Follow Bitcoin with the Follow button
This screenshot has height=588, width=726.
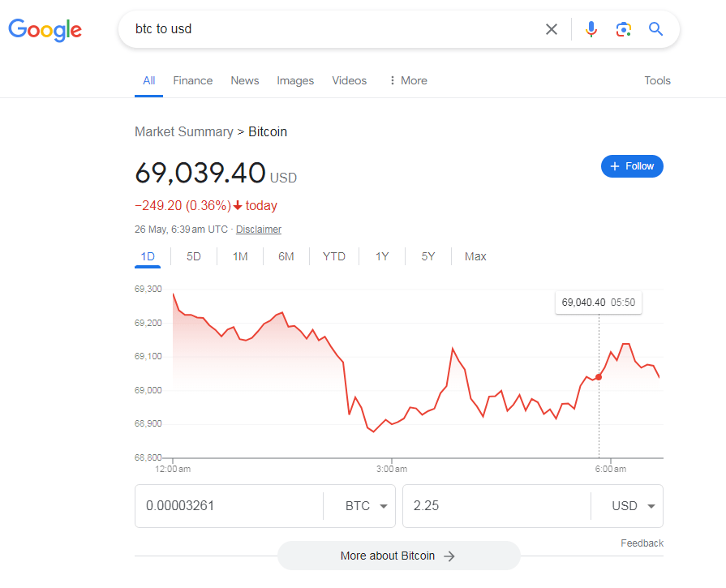[x=632, y=166]
